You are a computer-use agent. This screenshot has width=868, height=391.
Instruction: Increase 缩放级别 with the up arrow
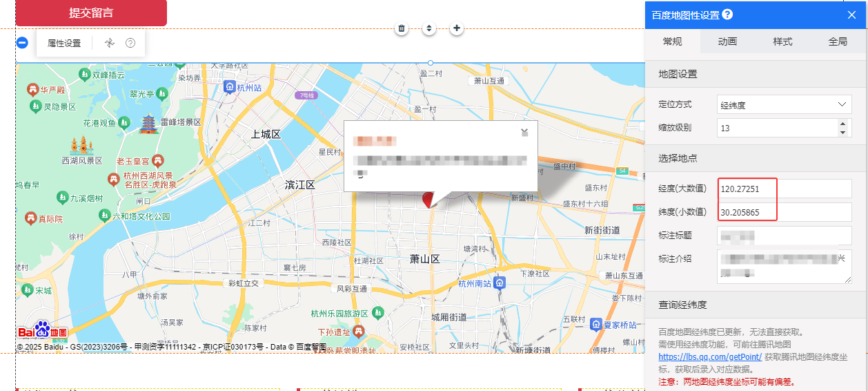pyautogui.click(x=842, y=124)
